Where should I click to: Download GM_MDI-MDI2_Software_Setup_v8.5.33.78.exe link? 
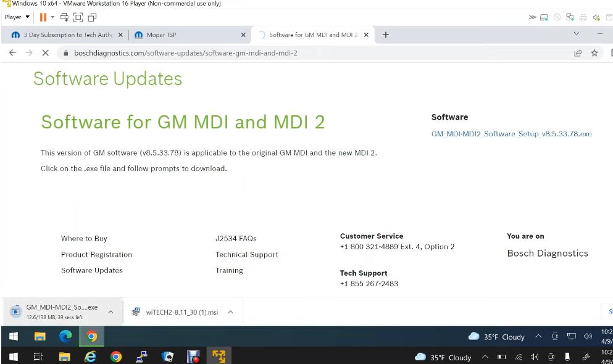[x=511, y=134]
